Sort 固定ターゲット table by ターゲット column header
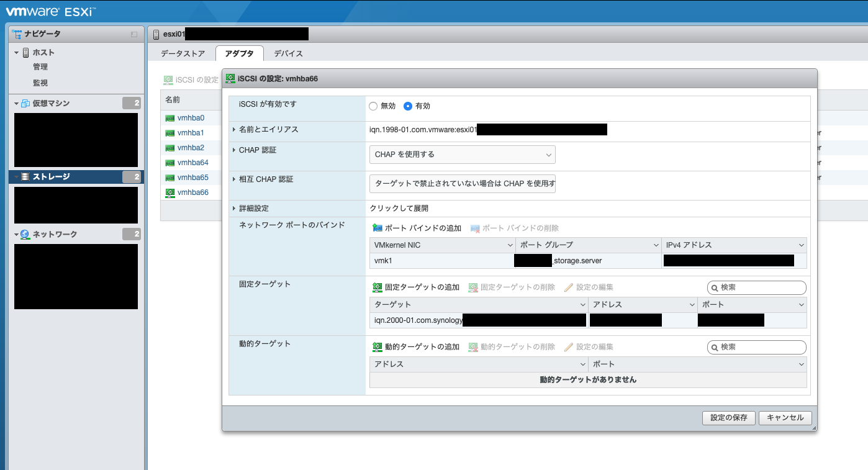Viewport: 868px width, 470px height. (479, 305)
